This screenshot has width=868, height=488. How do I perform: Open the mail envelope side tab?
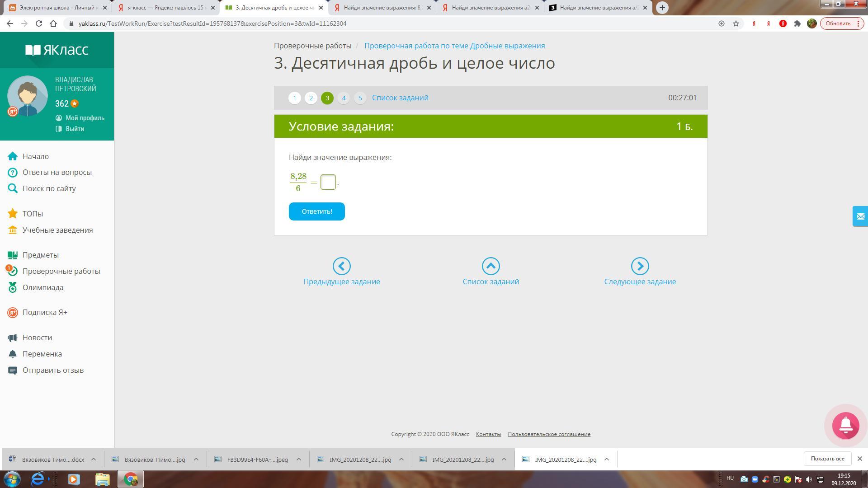[860, 216]
